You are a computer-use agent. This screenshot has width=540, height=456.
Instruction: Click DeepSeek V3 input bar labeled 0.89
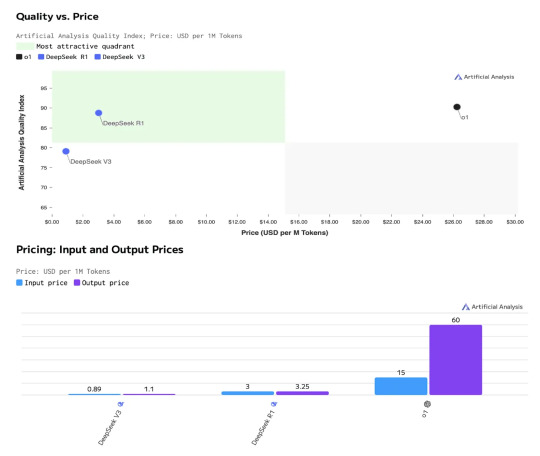[x=94, y=394]
